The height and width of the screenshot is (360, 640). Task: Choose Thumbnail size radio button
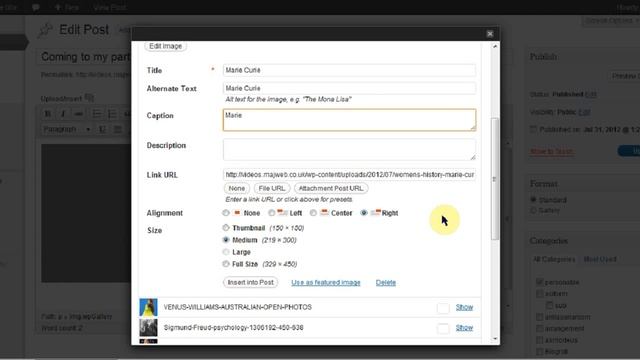[226, 227]
